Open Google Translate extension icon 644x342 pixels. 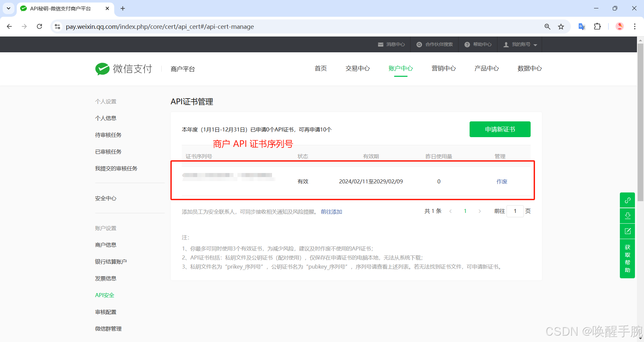click(582, 26)
